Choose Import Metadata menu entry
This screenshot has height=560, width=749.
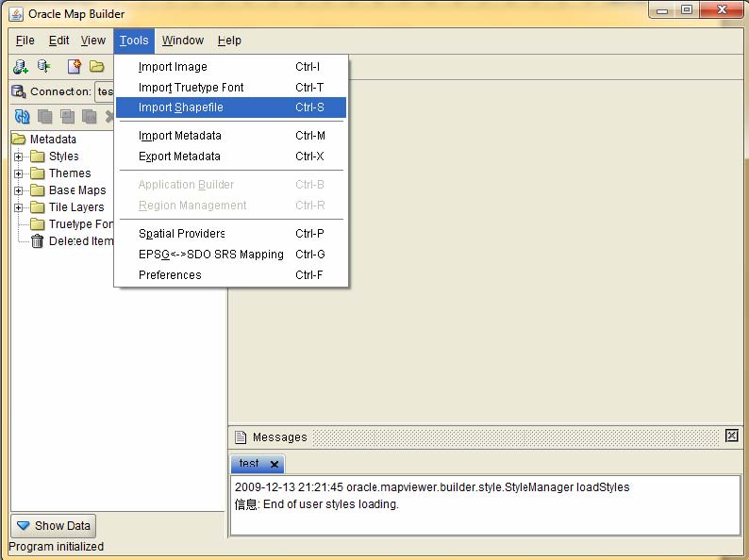coord(231,136)
